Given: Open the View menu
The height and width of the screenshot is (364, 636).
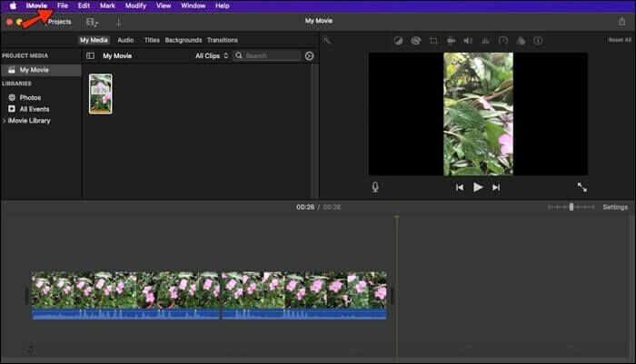Looking at the screenshot, I should tap(164, 5).
